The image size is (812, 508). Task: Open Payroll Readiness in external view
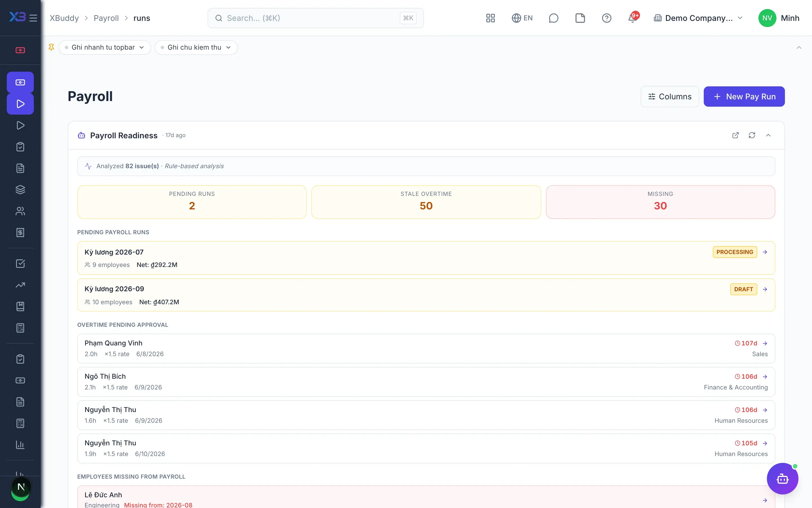point(735,135)
